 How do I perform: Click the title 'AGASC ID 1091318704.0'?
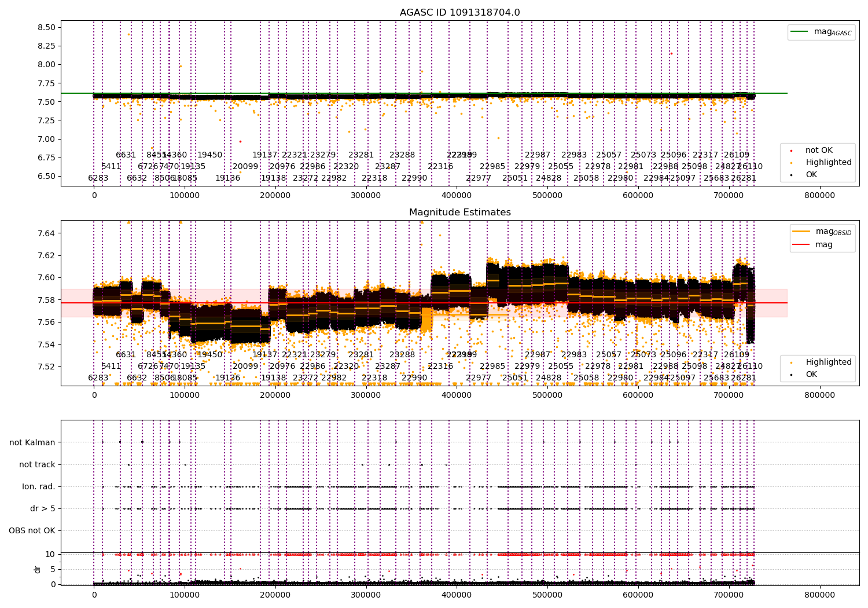pyautogui.click(x=460, y=13)
